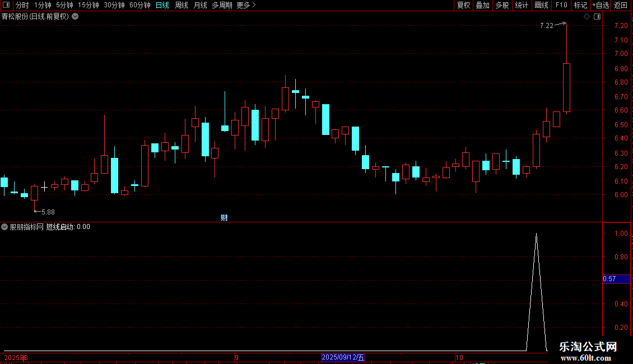Click the month 9 marker on time axis
Screen dimensions: 633x364
tap(236, 357)
